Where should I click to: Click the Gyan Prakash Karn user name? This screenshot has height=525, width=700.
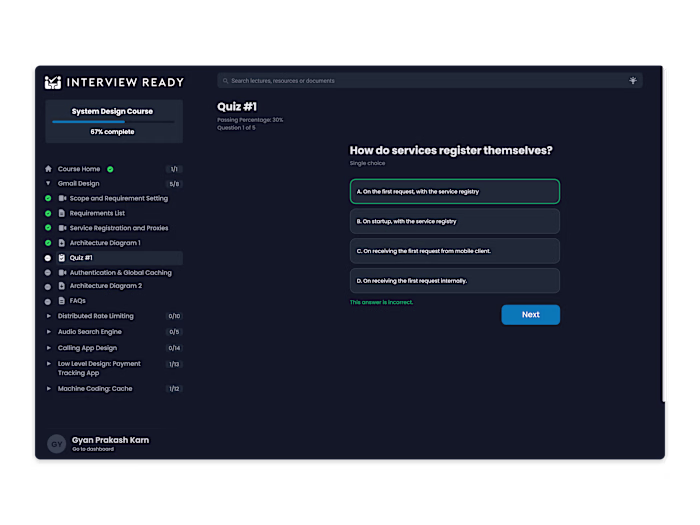[110, 440]
